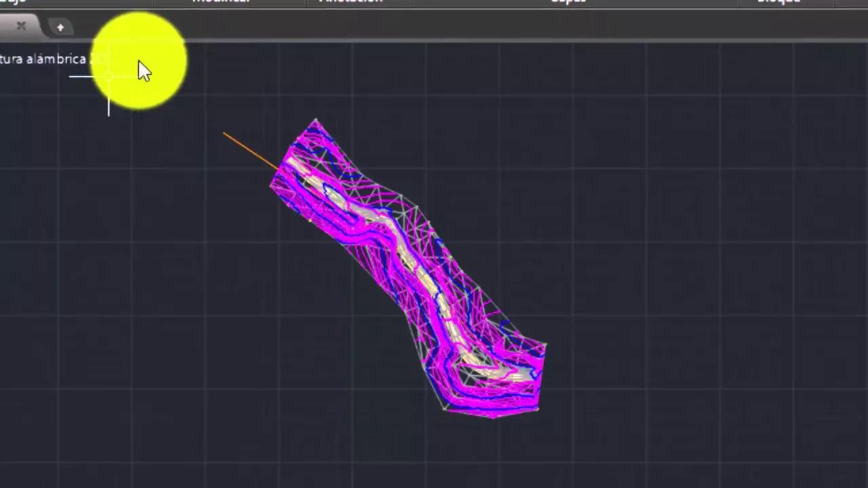Select the orange line beside the surface
The width and height of the screenshot is (868, 488).
250,150
